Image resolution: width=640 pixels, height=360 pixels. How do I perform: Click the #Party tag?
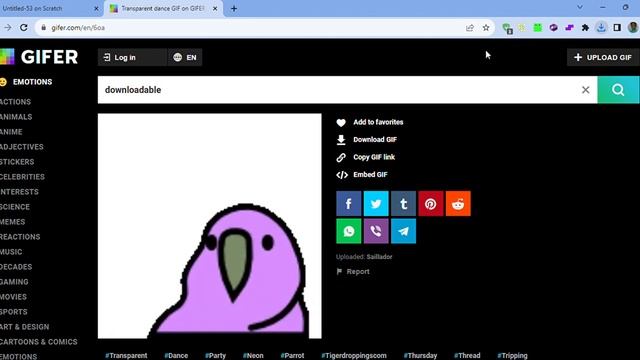point(216,356)
